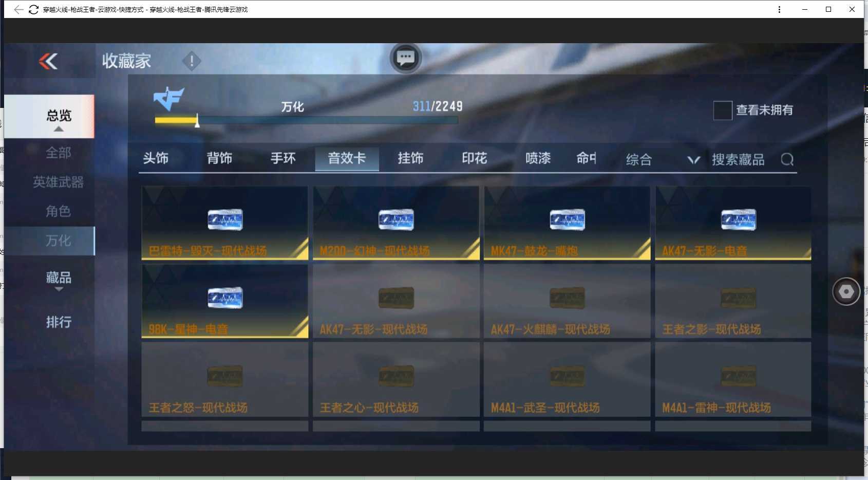This screenshot has height=480, width=868.
Task: Open the chat bubble icon at top
Action: (x=406, y=58)
